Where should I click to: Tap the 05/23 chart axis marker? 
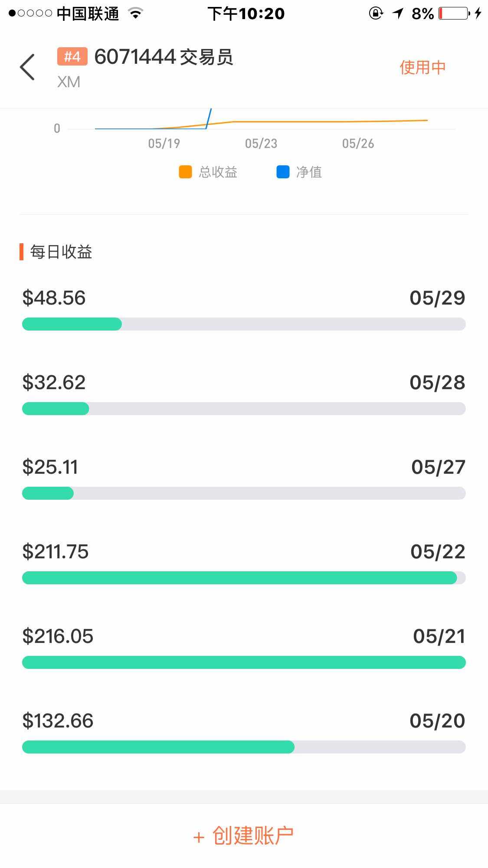(x=261, y=144)
